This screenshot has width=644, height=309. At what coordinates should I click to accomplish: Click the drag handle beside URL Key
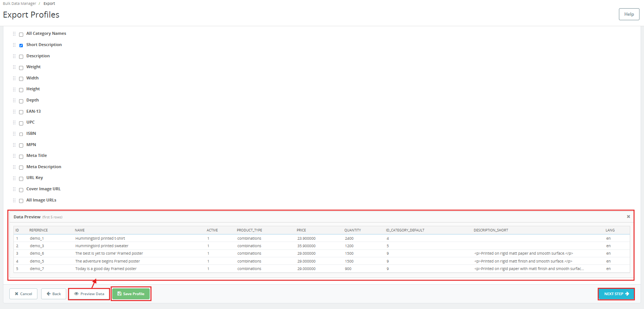pyautogui.click(x=14, y=178)
